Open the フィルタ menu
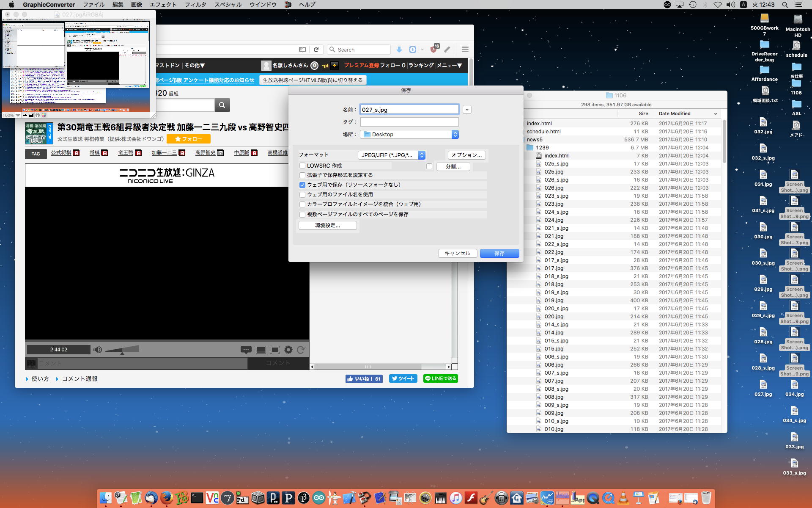The image size is (812, 508). 195,5
